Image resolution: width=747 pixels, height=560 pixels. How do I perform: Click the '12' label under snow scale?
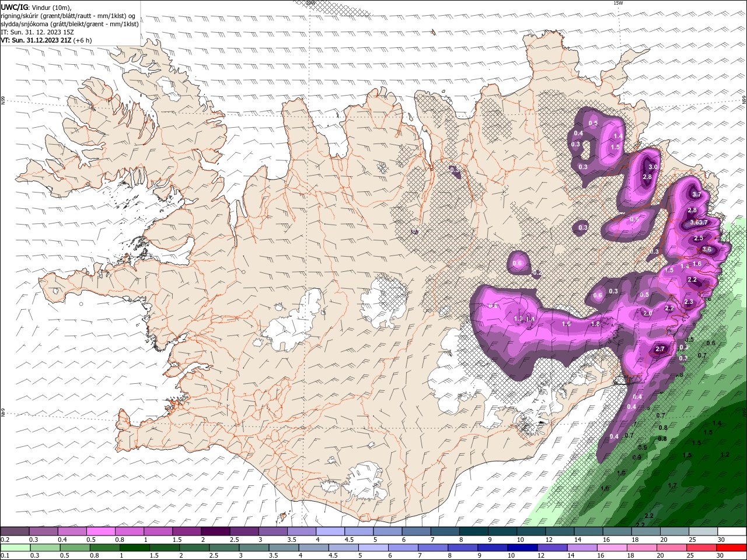click(x=549, y=540)
